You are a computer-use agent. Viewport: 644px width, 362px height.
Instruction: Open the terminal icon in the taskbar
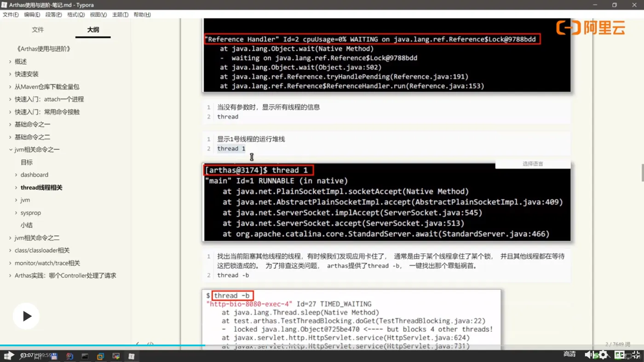coord(85,356)
